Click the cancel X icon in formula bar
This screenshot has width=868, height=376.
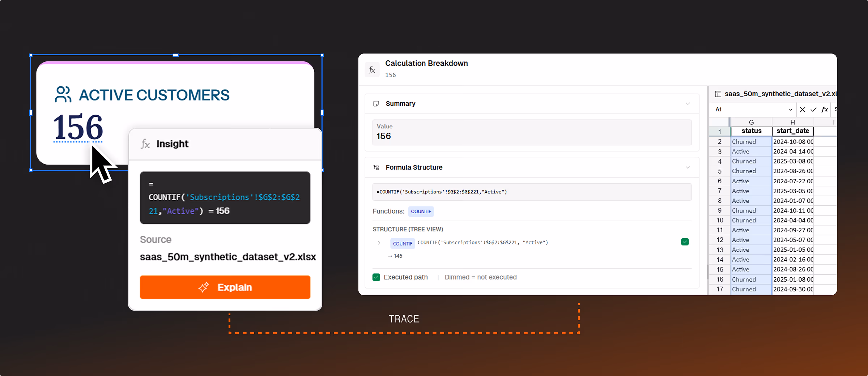802,110
